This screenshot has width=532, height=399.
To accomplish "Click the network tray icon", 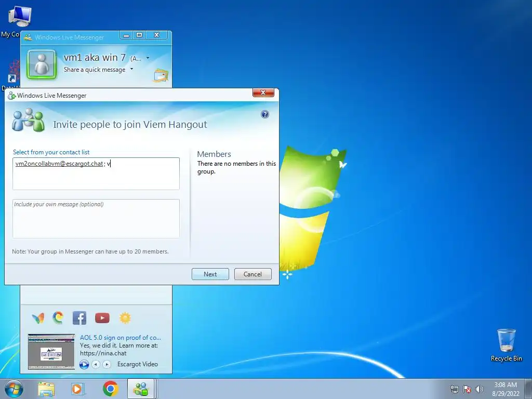I will tap(454, 389).
